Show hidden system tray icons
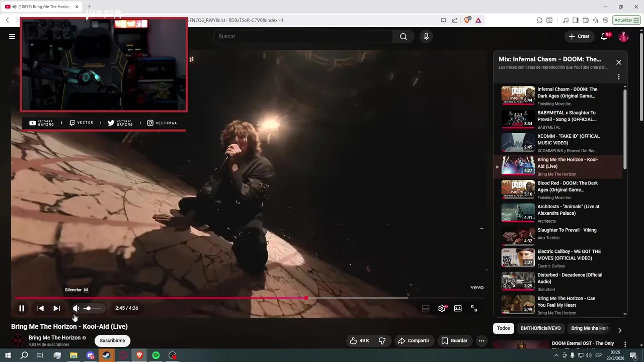 (556, 355)
